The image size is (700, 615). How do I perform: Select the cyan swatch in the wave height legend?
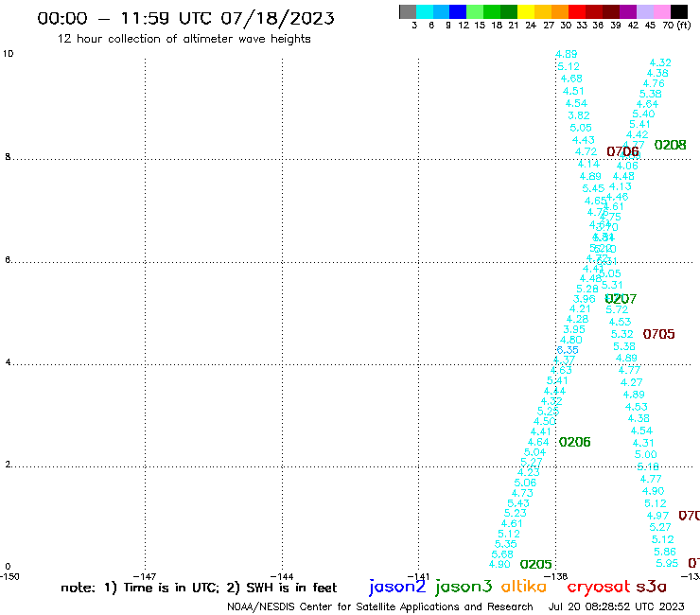click(425, 11)
